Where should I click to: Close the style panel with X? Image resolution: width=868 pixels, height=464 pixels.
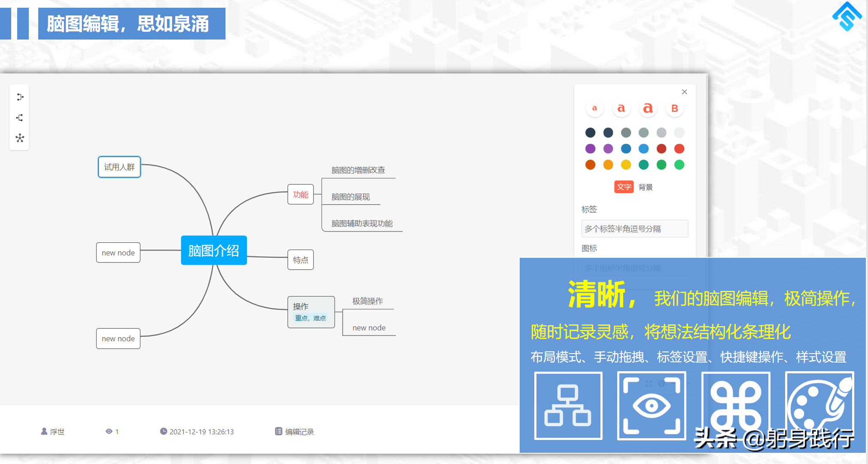(x=685, y=92)
